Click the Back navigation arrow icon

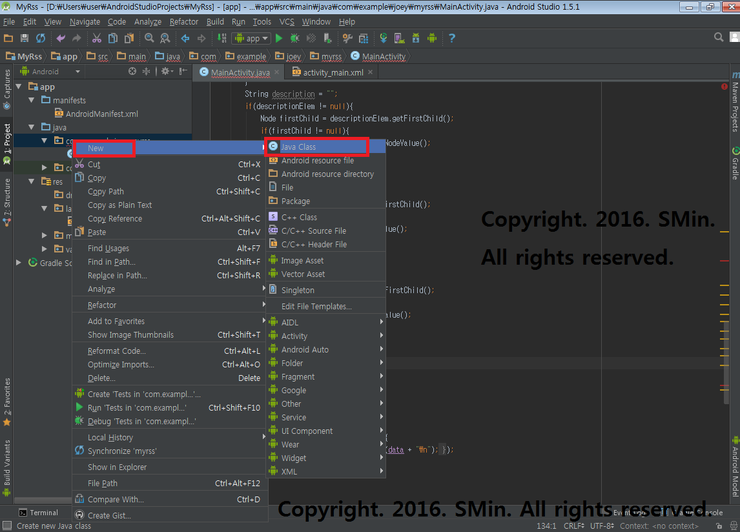click(x=185, y=39)
